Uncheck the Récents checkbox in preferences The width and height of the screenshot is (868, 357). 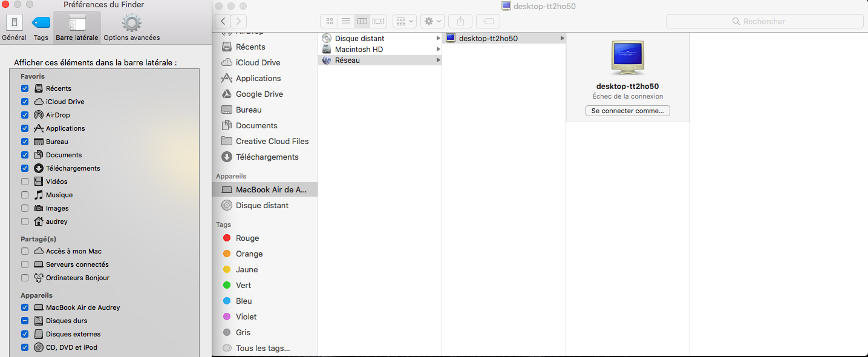(25, 88)
